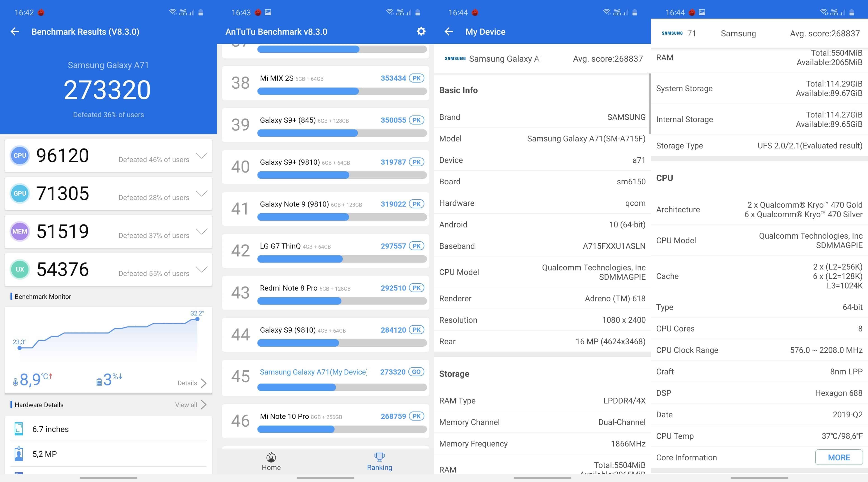Open Hardware Details View all

191,404
